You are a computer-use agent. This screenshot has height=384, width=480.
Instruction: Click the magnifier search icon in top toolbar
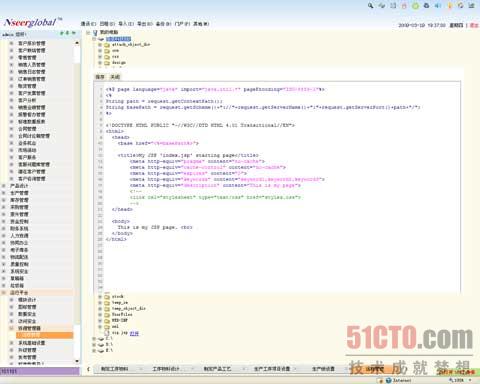click(370, 5)
